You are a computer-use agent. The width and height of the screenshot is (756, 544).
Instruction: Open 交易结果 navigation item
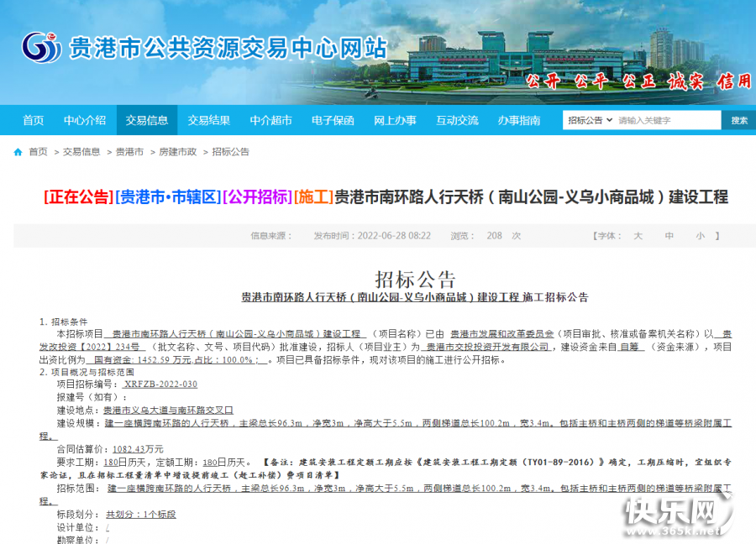click(209, 120)
